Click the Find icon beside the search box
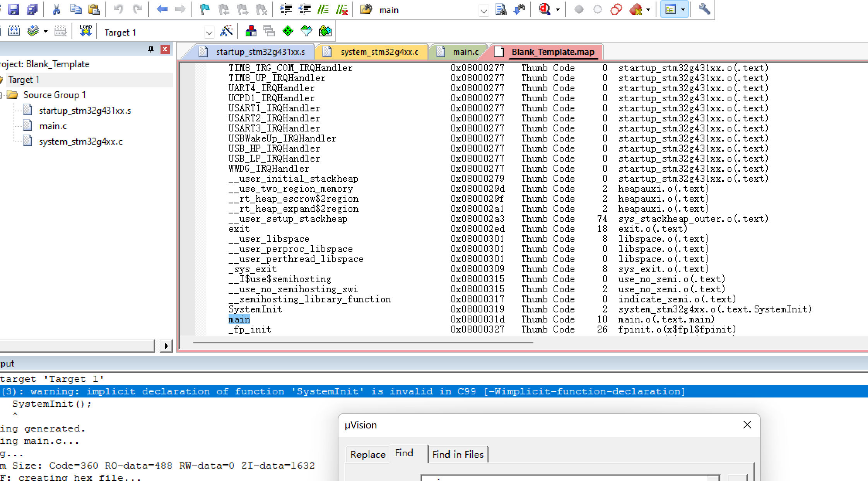The height and width of the screenshot is (481, 868). pyautogui.click(x=501, y=9)
